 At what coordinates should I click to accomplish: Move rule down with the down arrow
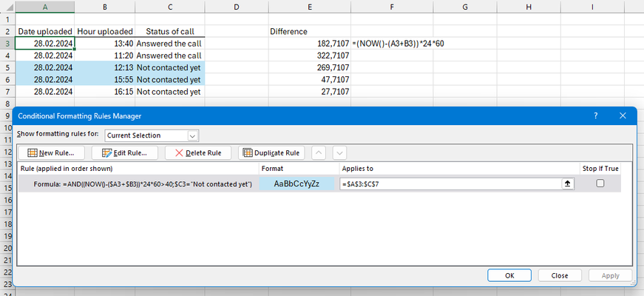(x=339, y=153)
